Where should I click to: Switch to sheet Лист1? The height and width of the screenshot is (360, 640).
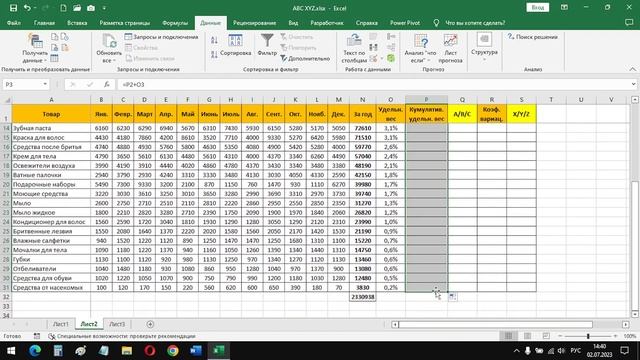pos(61,324)
